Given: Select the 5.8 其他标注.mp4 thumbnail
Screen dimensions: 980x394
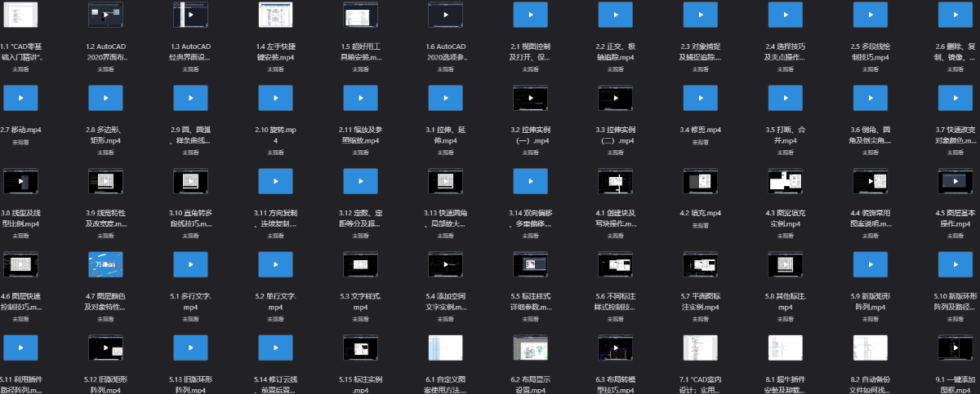Looking at the screenshot, I should tap(785, 264).
